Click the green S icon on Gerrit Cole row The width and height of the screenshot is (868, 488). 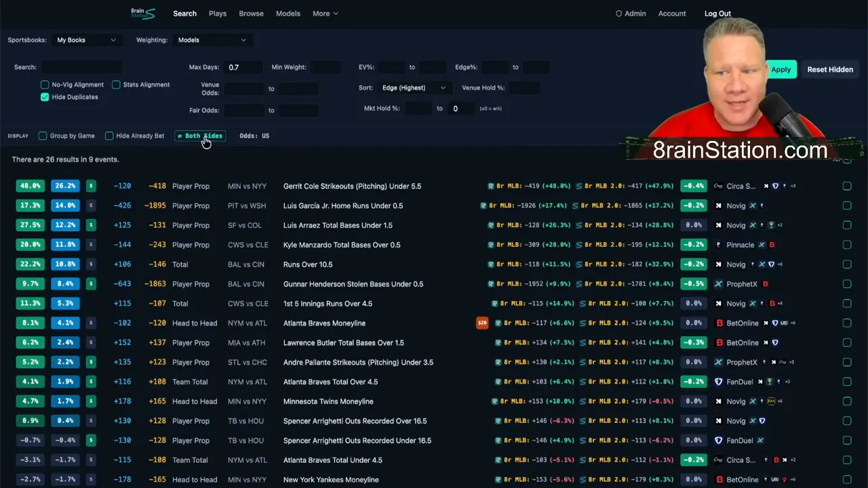click(91, 186)
